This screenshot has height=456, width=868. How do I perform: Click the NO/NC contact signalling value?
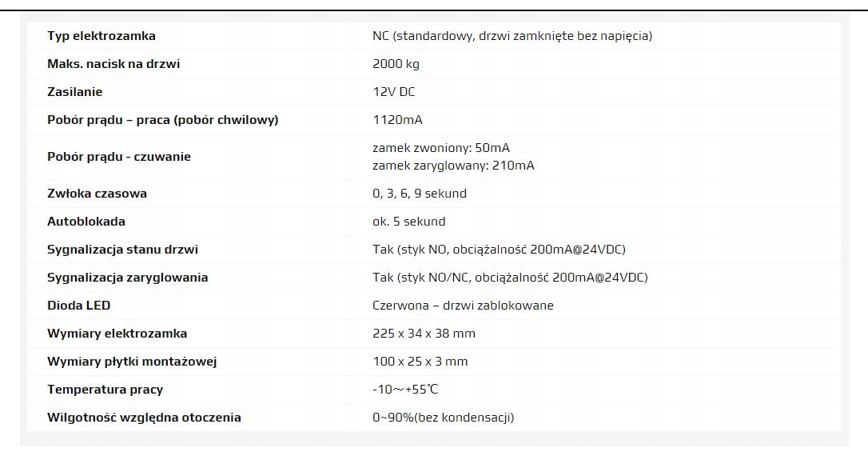coord(510,278)
